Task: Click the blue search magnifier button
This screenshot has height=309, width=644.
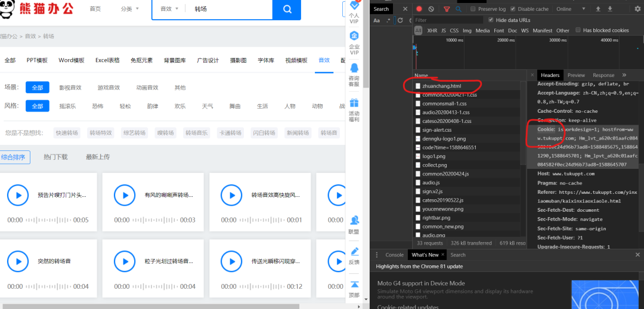Action: pyautogui.click(x=287, y=9)
